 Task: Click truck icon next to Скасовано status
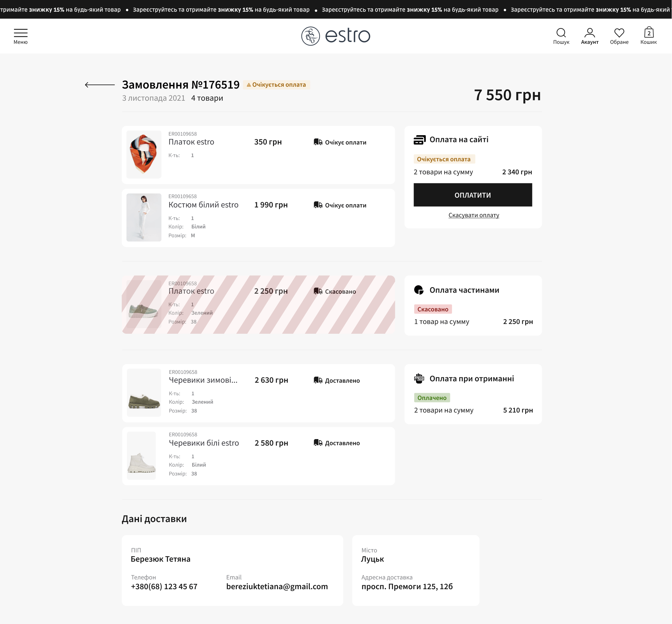317,291
